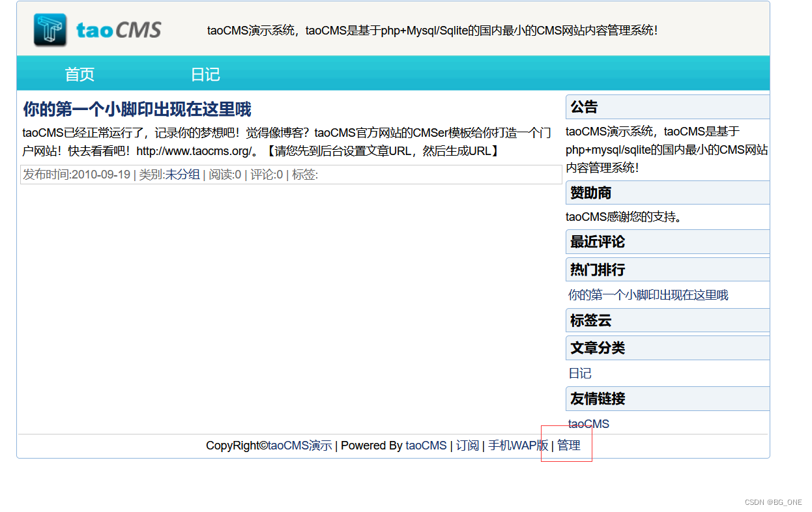
Task: Click the 标签云 sidebar heading
Action: pyautogui.click(x=667, y=320)
